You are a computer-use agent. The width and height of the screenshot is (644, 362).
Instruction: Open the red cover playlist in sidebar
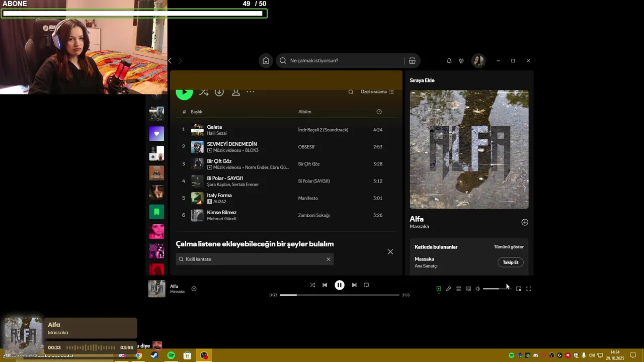156,269
